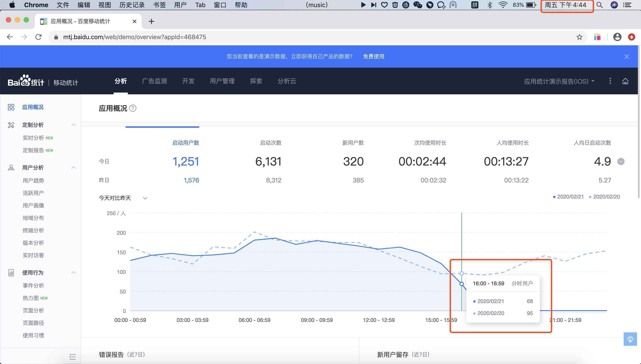Expand more metrics with round arrow button
Screen dimensions: 641x364
(x=621, y=162)
